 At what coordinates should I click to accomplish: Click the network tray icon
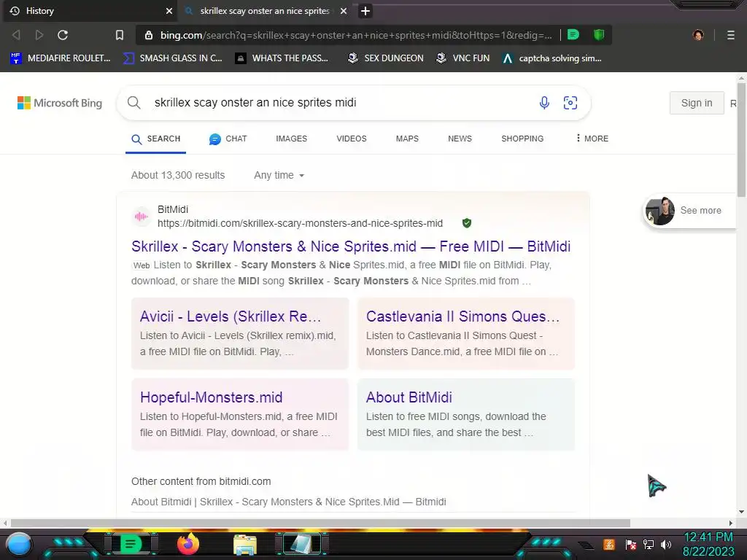click(649, 544)
